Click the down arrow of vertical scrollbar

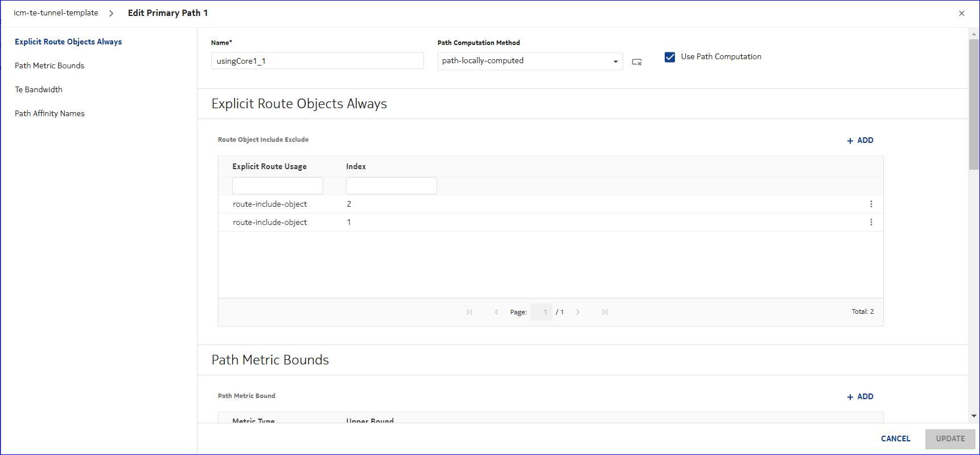pyautogui.click(x=974, y=416)
